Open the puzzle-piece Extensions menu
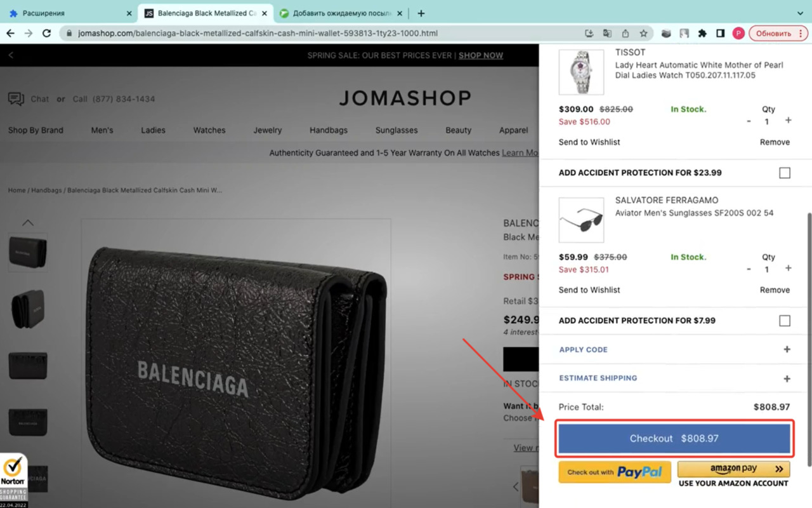The width and height of the screenshot is (812, 508). click(x=702, y=33)
